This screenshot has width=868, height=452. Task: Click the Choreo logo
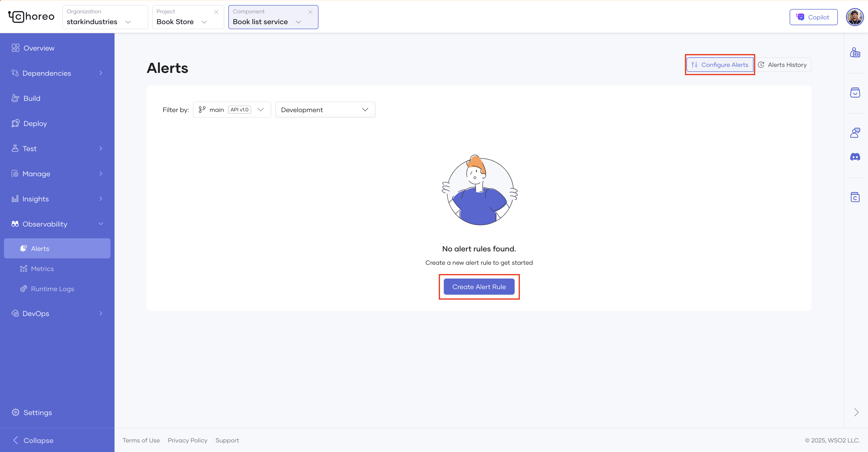click(x=31, y=17)
